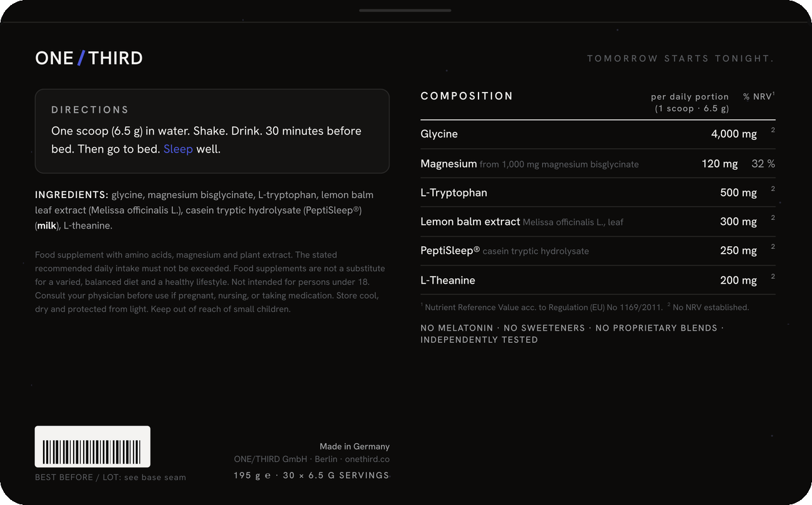Click the 'NO SWEETENERS' claim

pyautogui.click(x=544, y=328)
